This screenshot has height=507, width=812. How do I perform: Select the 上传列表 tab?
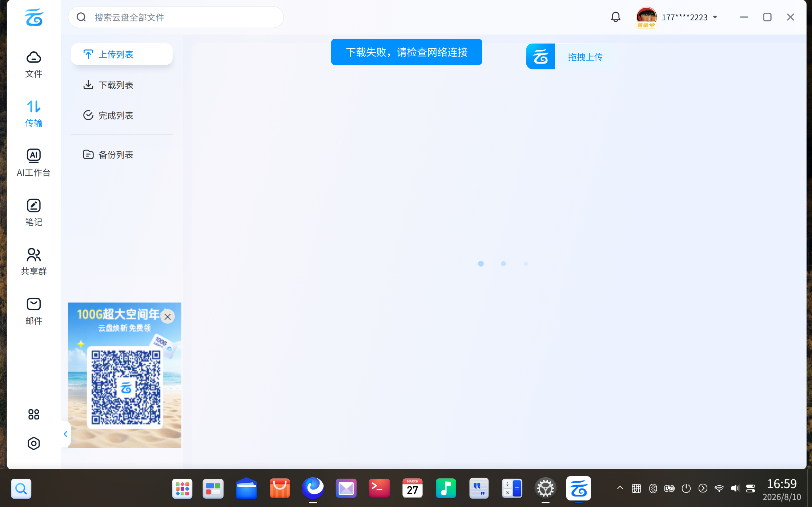coord(122,54)
